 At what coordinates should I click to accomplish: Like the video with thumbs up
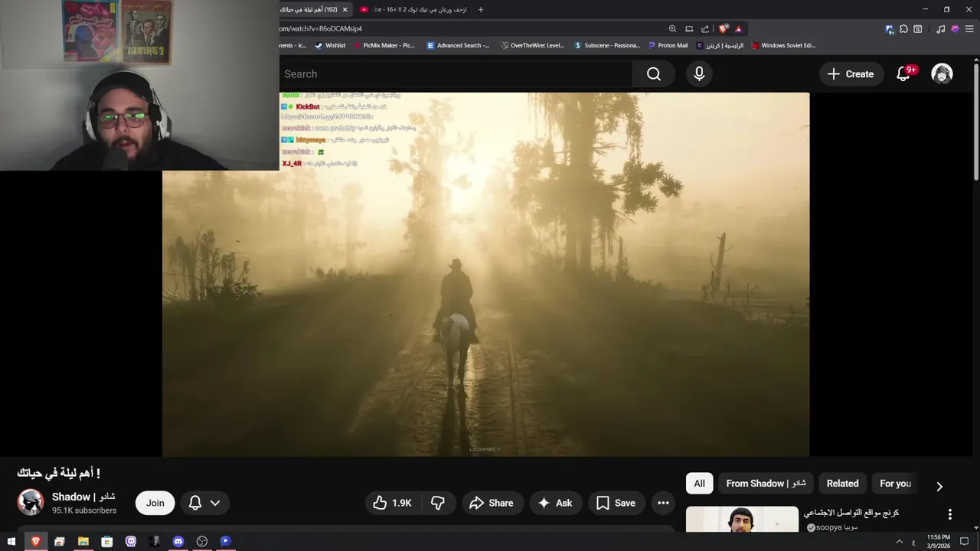[x=393, y=503]
